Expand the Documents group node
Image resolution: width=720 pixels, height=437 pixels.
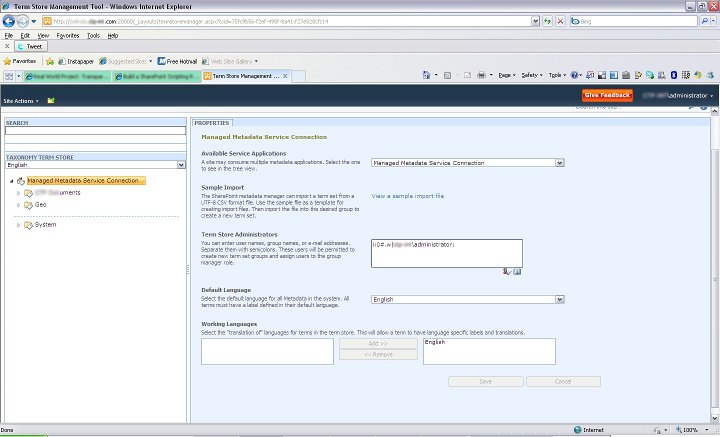tap(18, 193)
